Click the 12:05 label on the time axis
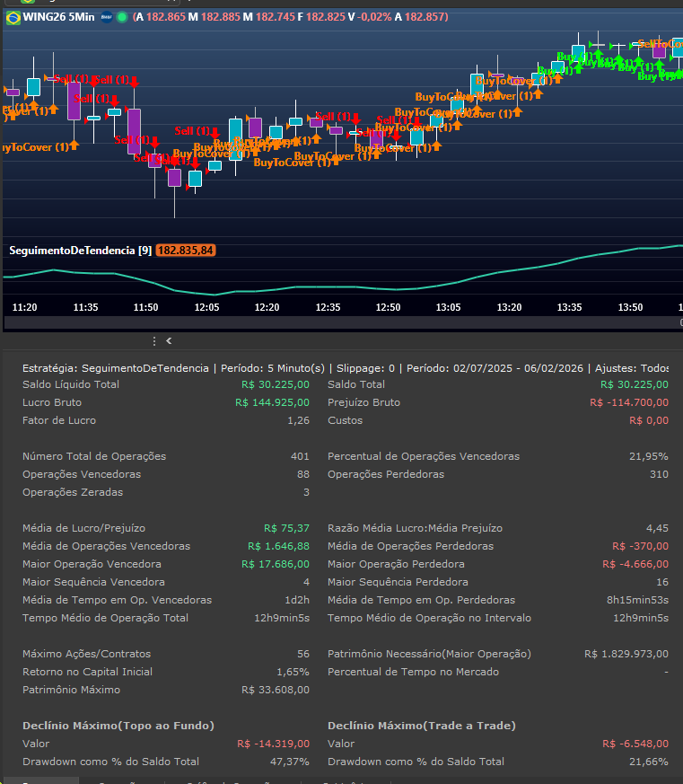Image resolution: width=683 pixels, height=784 pixels. 206,307
